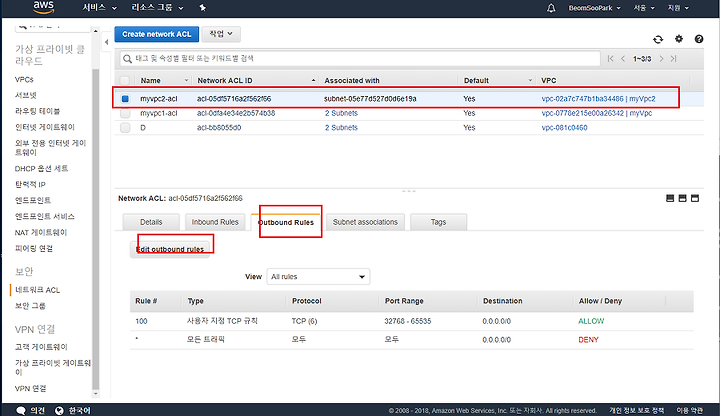
Task: Open the View All rules dropdown
Action: click(318, 276)
